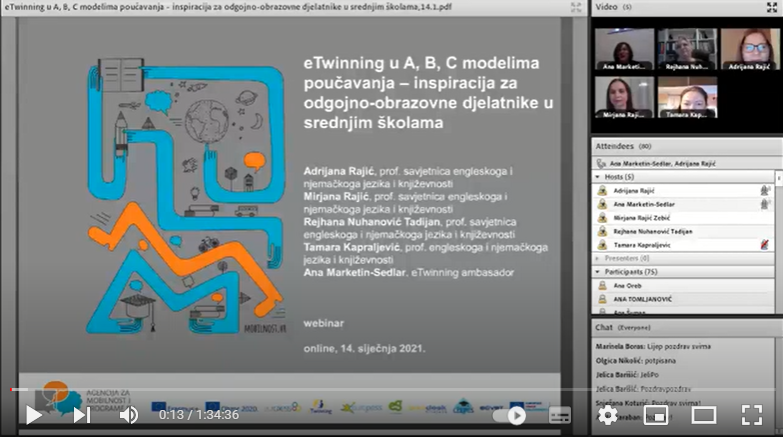Click the fit-to-screen icon above the PDF
The width and height of the screenshot is (783, 437).
(x=576, y=7)
